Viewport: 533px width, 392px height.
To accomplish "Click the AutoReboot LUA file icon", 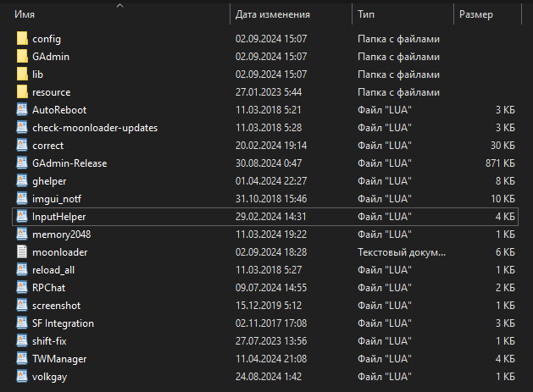I will tap(22, 110).
